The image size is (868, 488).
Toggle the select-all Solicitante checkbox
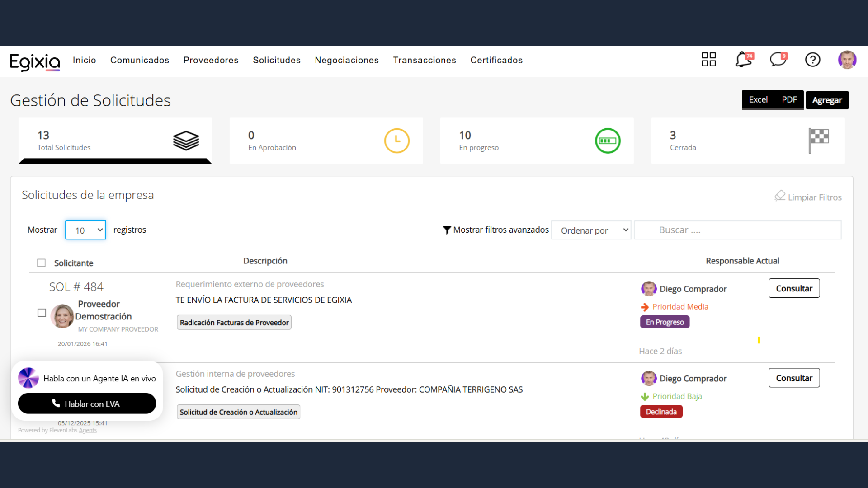point(42,263)
